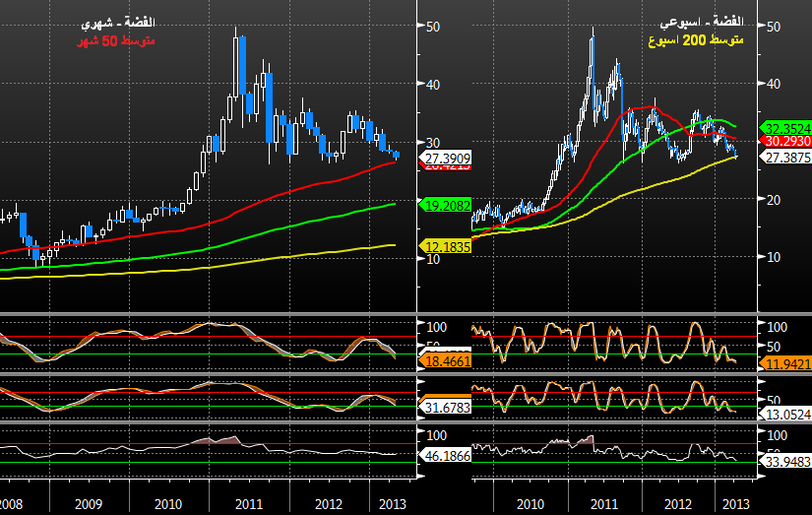Click the red legend متوسط 50 شهر
The width and height of the screenshot is (812, 515).
(x=116, y=40)
